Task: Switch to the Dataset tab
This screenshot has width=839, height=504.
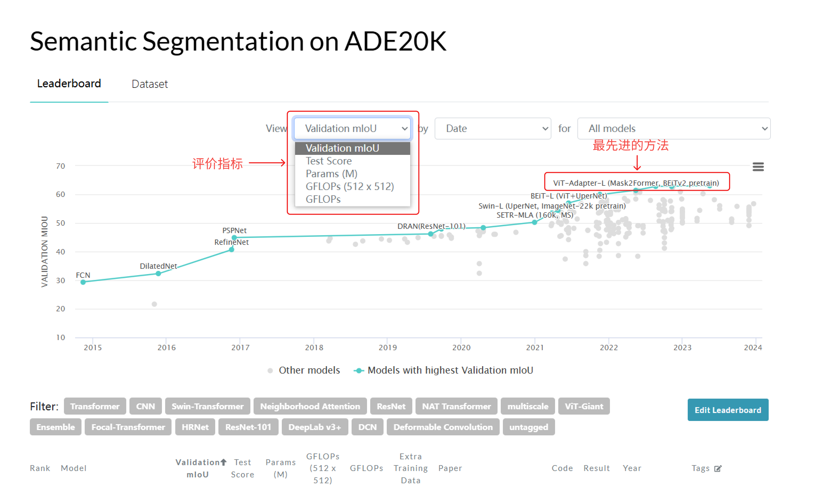Action: point(150,84)
